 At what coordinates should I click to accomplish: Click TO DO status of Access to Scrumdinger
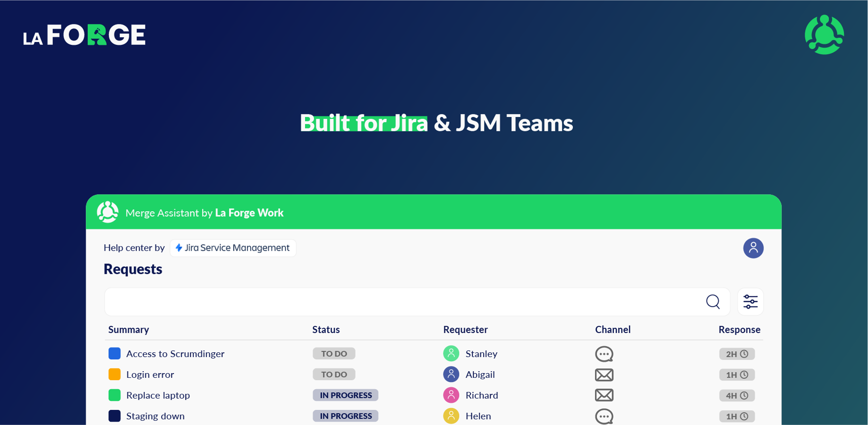pos(334,354)
